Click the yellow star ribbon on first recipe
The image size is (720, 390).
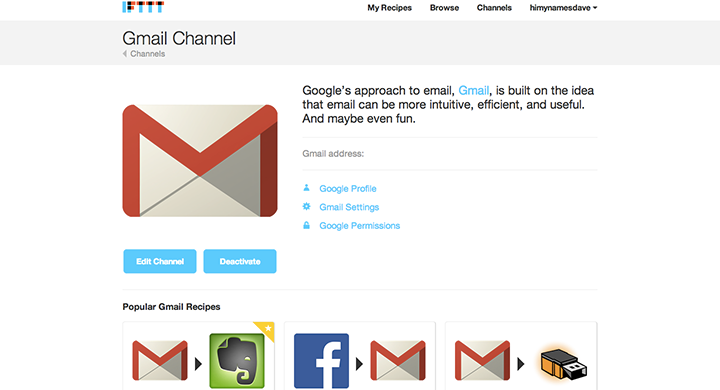(266, 330)
